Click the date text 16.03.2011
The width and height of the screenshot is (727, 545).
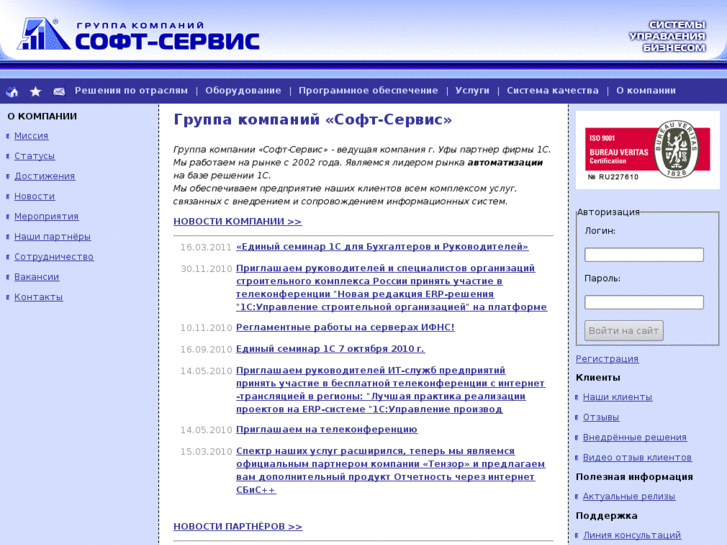[x=205, y=247]
